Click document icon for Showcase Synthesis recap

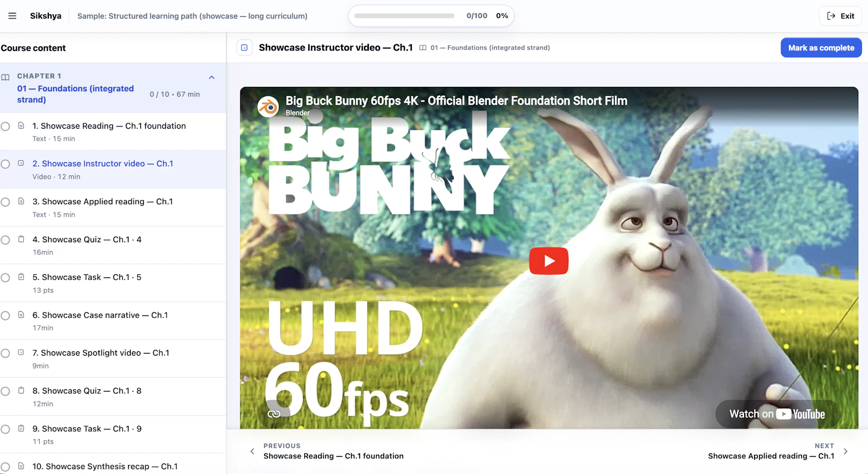[x=21, y=466]
